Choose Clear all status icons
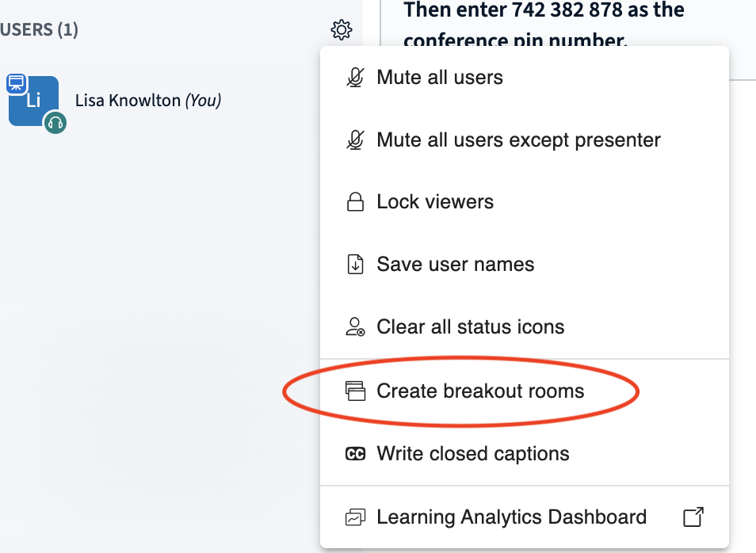The image size is (756, 553). pos(471,327)
